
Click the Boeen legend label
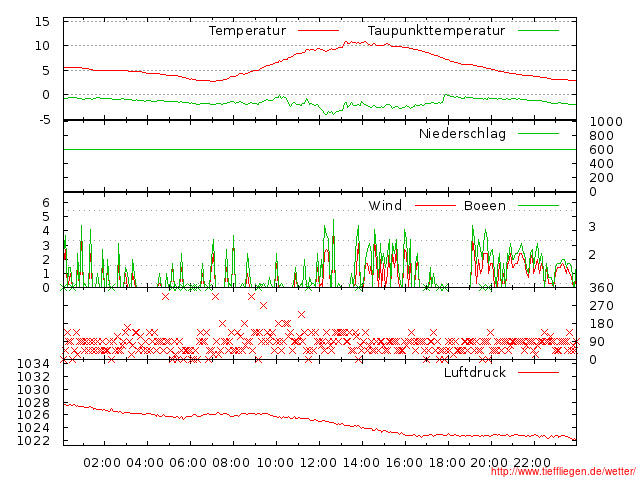coord(485,205)
